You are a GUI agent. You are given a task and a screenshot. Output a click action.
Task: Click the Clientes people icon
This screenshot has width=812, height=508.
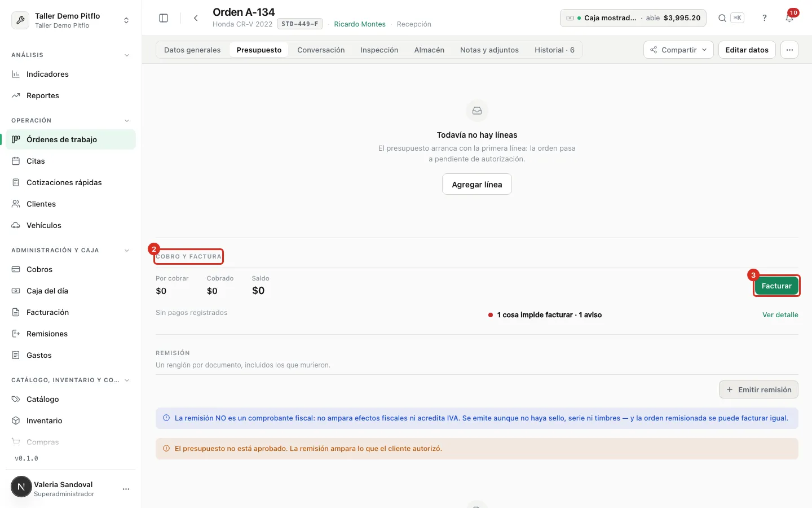click(16, 204)
